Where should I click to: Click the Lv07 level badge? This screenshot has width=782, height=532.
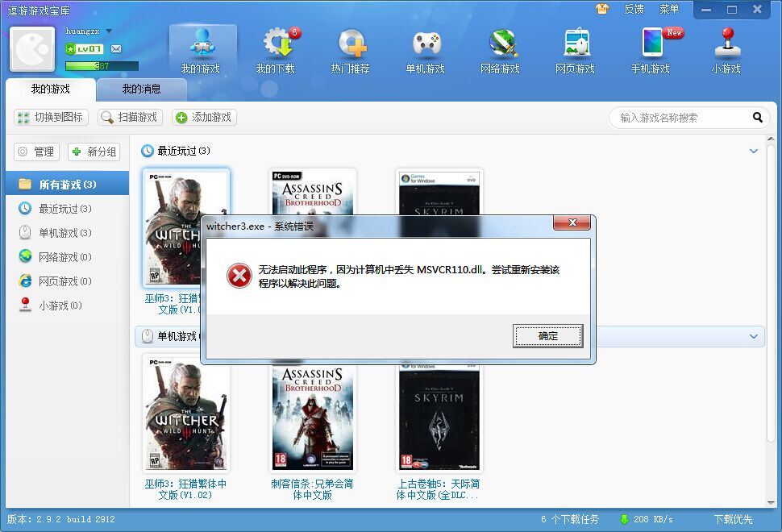pos(85,48)
